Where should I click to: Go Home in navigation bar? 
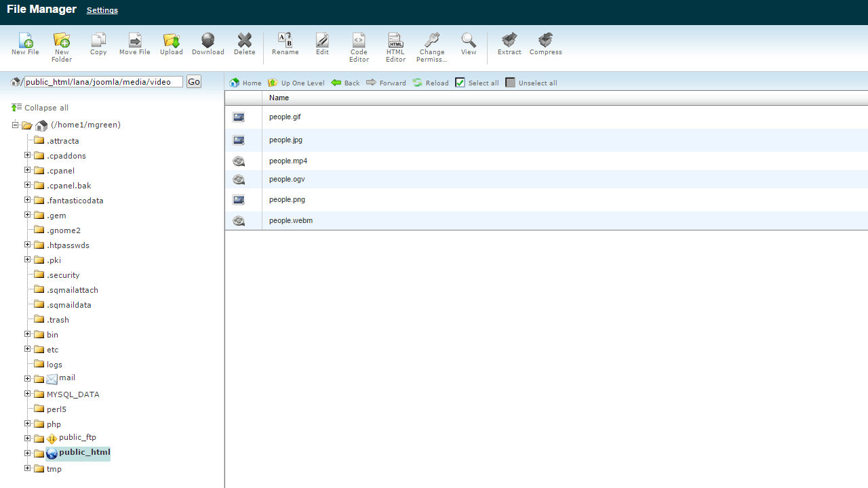coord(245,83)
